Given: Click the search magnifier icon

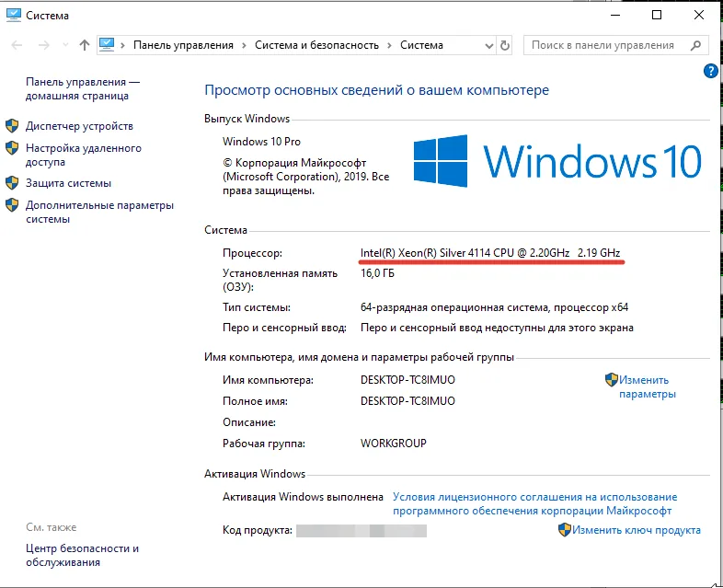Looking at the screenshot, I should click(695, 45).
